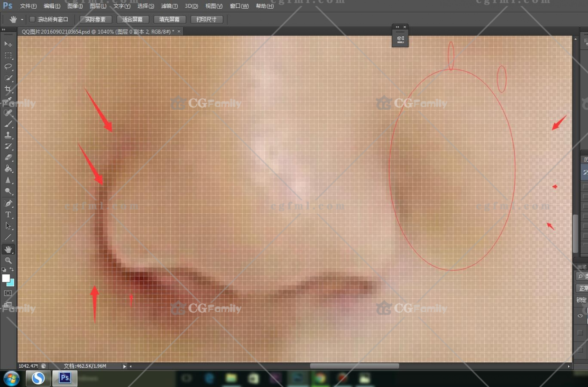588x387 pixels.
Task: Select the Clone Stamp tool
Action: (x=8, y=135)
